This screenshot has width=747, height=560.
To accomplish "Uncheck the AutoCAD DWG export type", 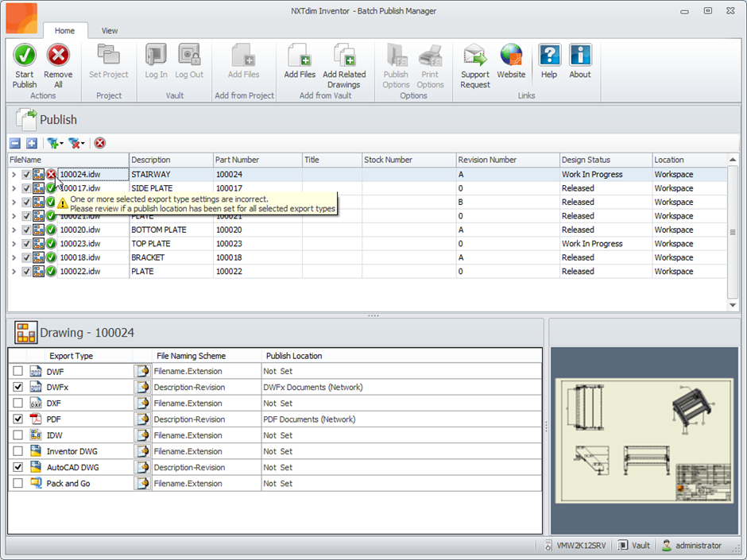I will 18,467.
